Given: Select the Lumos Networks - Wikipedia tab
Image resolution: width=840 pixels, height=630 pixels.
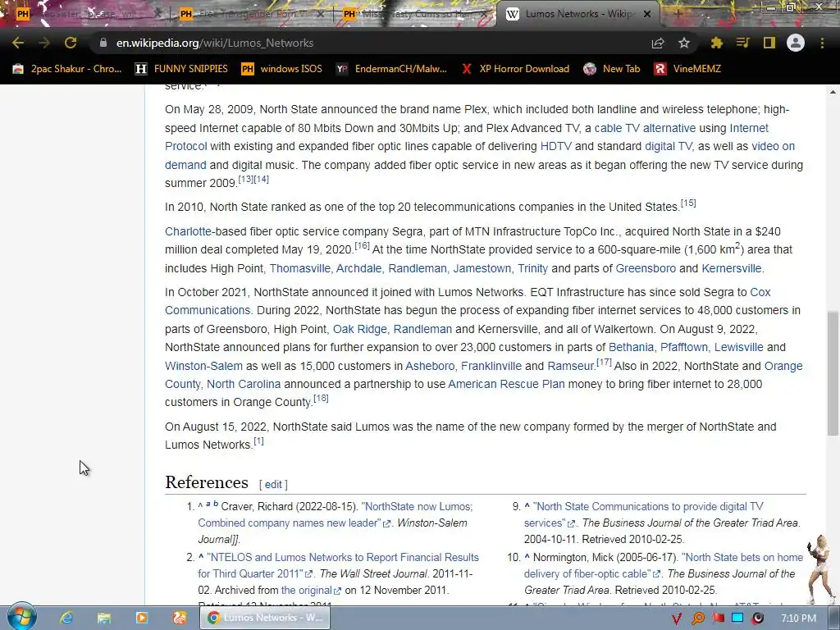Looking at the screenshot, I should tap(577, 14).
